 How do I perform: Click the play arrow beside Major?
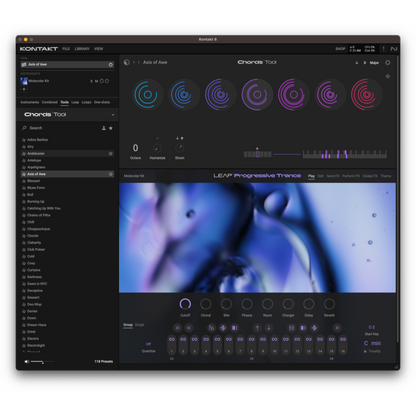[364, 63]
